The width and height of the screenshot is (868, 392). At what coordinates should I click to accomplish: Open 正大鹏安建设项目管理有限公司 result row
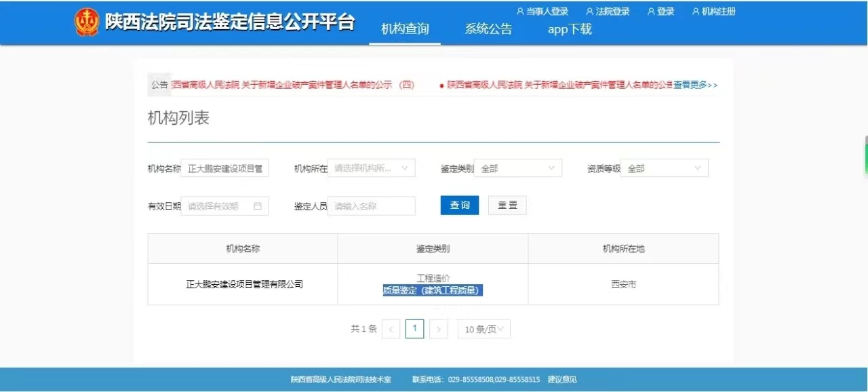coord(244,285)
